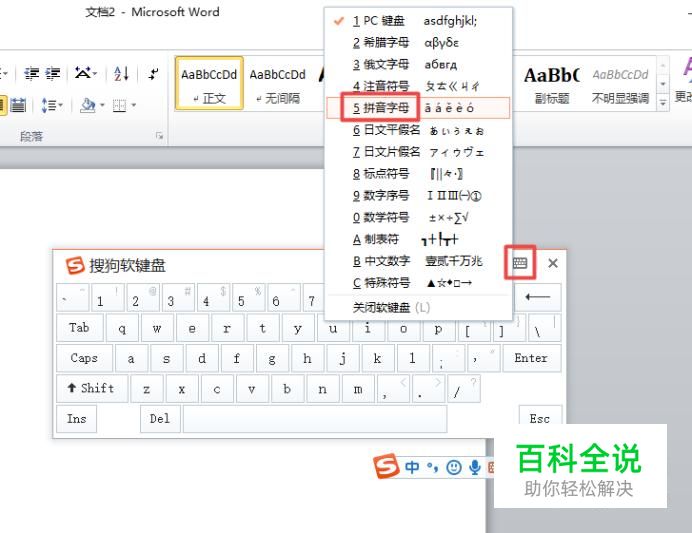Click the Esc key on soft keyboard
This screenshot has width=692, height=533.
click(x=540, y=417)
